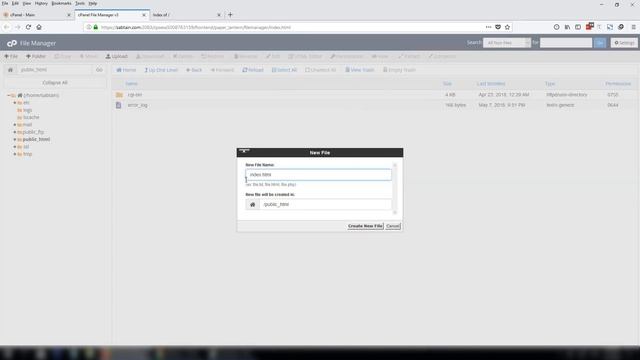The width and height of the screenshot is (640, 360).
Task: Expand the tmp folder in the tree
Action: [15, 154]
